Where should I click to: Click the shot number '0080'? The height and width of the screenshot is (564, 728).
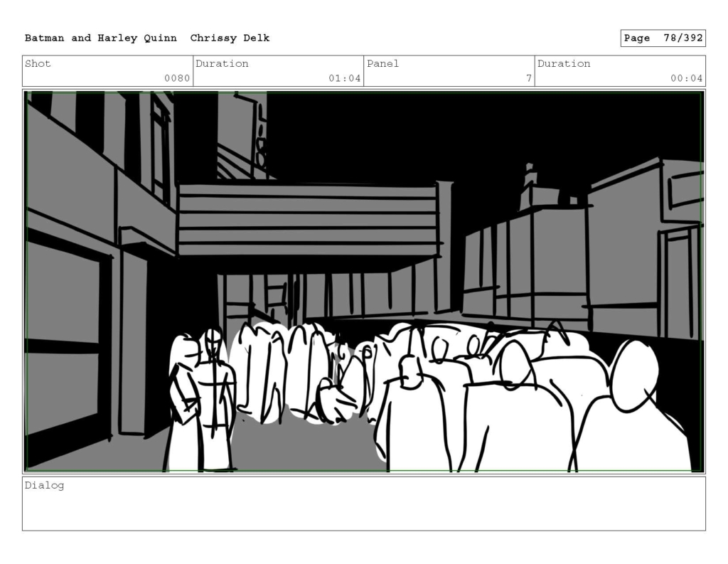coord(177,78)
